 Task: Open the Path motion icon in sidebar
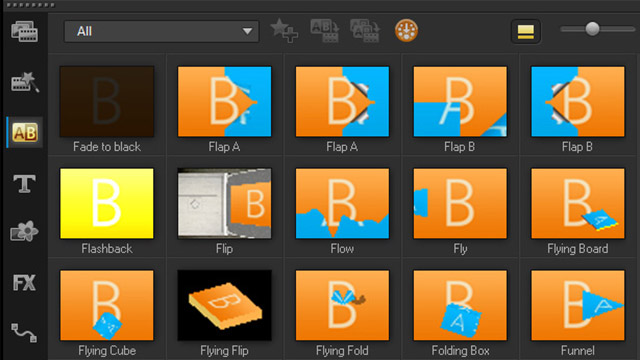pyautogui.click(x=24, y=333)
